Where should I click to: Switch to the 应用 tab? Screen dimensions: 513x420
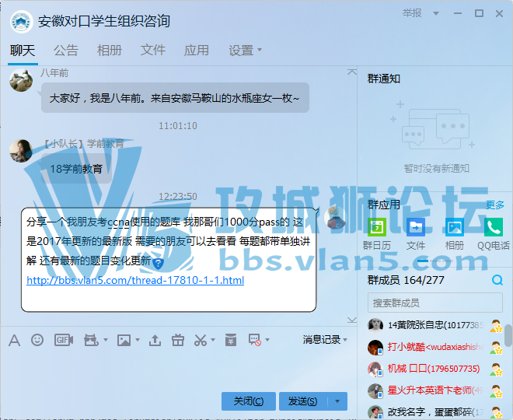(x=197, y=51)
